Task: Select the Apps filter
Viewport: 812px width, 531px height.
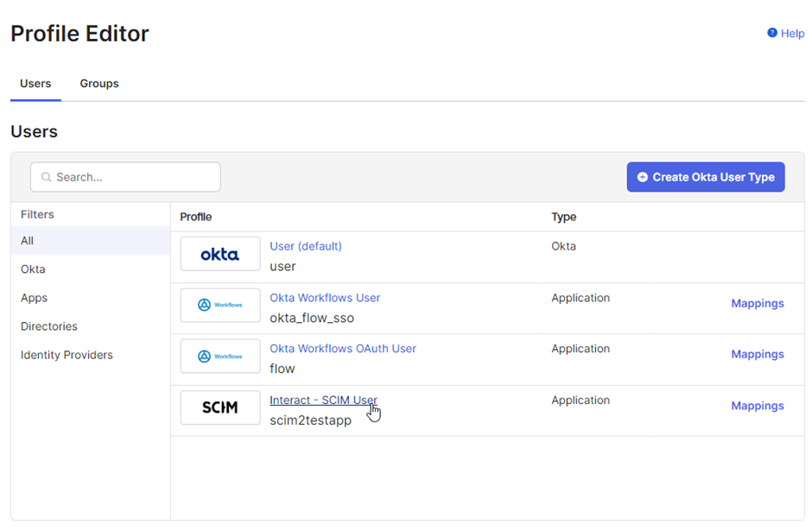Action: [90, 298]
